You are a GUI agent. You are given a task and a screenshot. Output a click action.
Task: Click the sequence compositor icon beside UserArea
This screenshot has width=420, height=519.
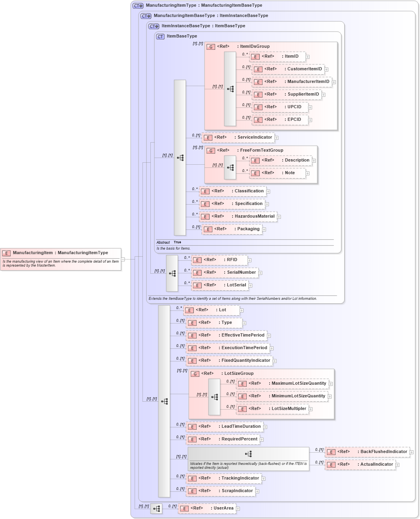(156, 509)
